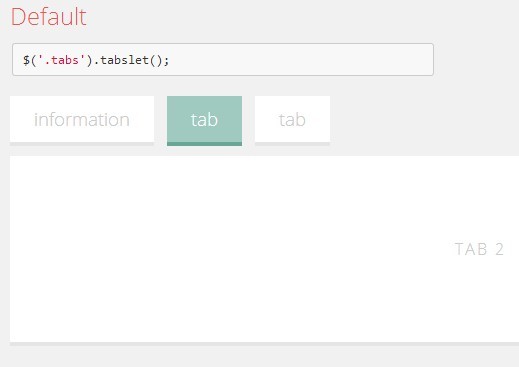Click the semicolon ending the code line
The height and width of the screenshot is (367, 519).
(x=166, y=61)
